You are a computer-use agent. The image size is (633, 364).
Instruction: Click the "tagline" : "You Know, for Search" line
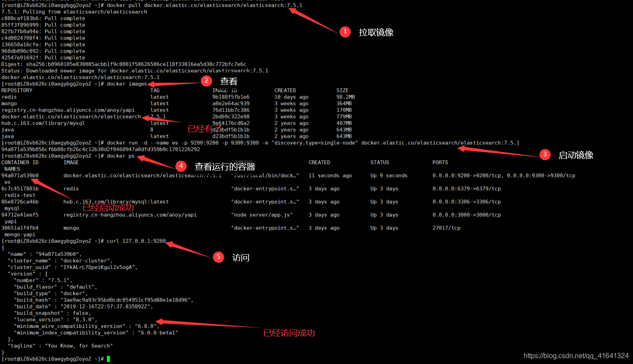pos(60,346)
